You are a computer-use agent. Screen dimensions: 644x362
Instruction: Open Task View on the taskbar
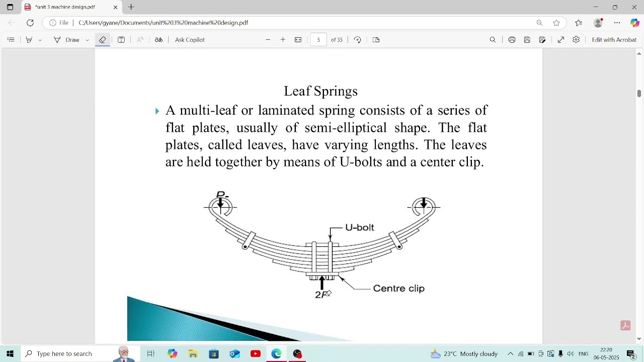(x=151, y=354)
